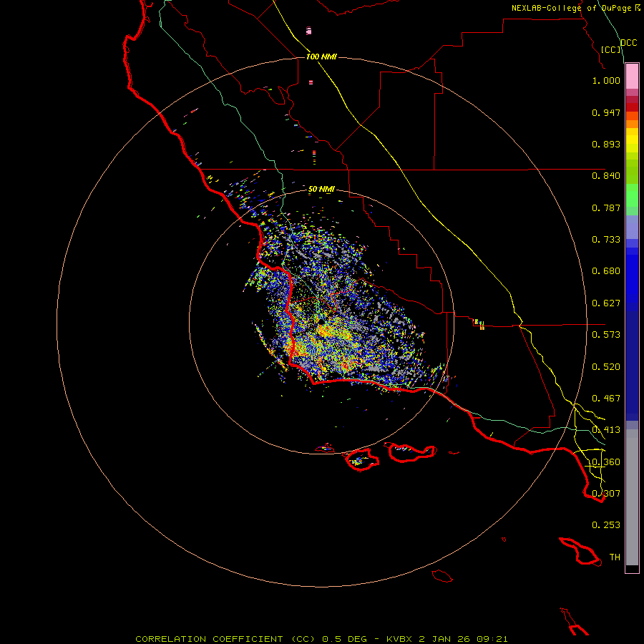Select the 0.520 legend value
The image size is (644, 644).
pos(606,367)
